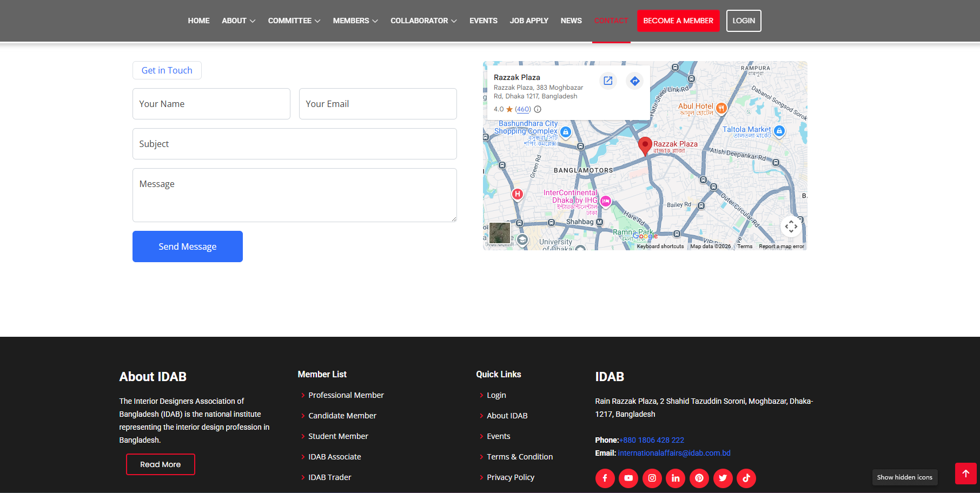Click the Become a Member button
Viewport: 980px width, 493px height.
pyautogui.click(x=678, y=21)
